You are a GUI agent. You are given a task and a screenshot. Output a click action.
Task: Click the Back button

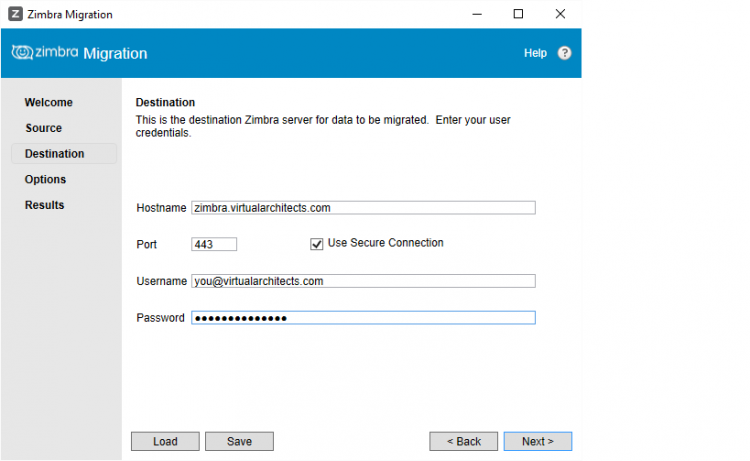[x=463, y=441]
